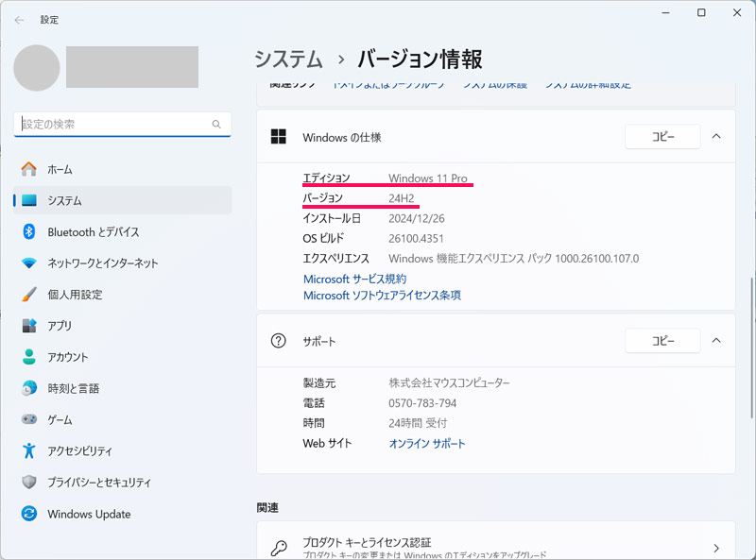756x560 pixels.
Task: Click the Windows Update sync icon
Action: pyautogui.click(x=29, y=513)
